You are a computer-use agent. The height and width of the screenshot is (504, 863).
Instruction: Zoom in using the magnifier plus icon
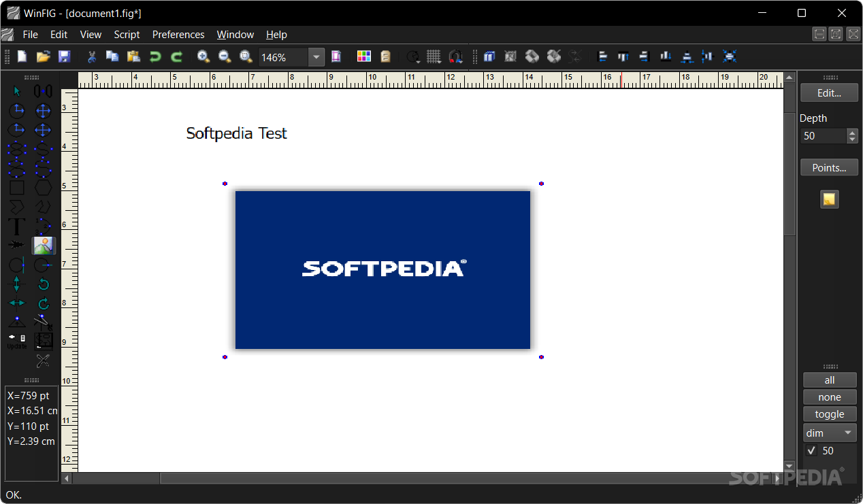click(203, 57)
